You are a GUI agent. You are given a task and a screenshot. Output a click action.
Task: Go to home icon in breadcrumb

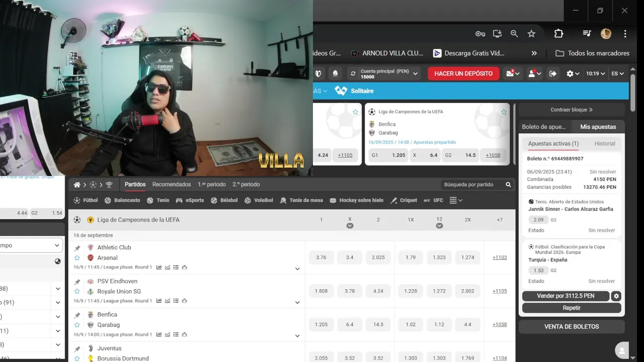tap(77, 185)
